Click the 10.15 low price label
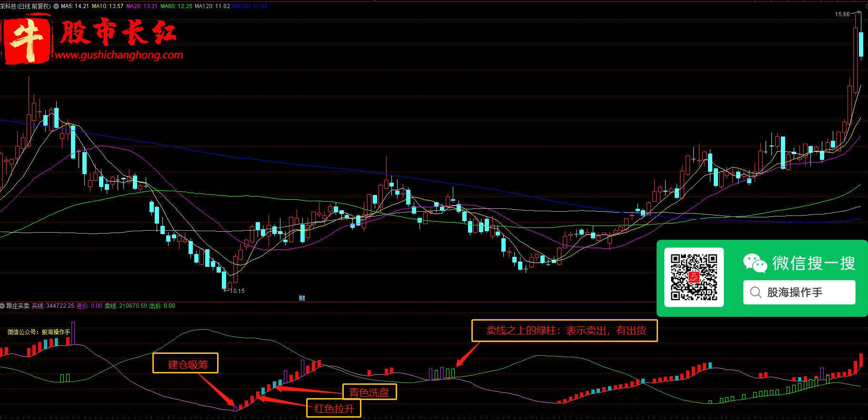This screenshot has width=868, height=420. click(x=237, y=291)
